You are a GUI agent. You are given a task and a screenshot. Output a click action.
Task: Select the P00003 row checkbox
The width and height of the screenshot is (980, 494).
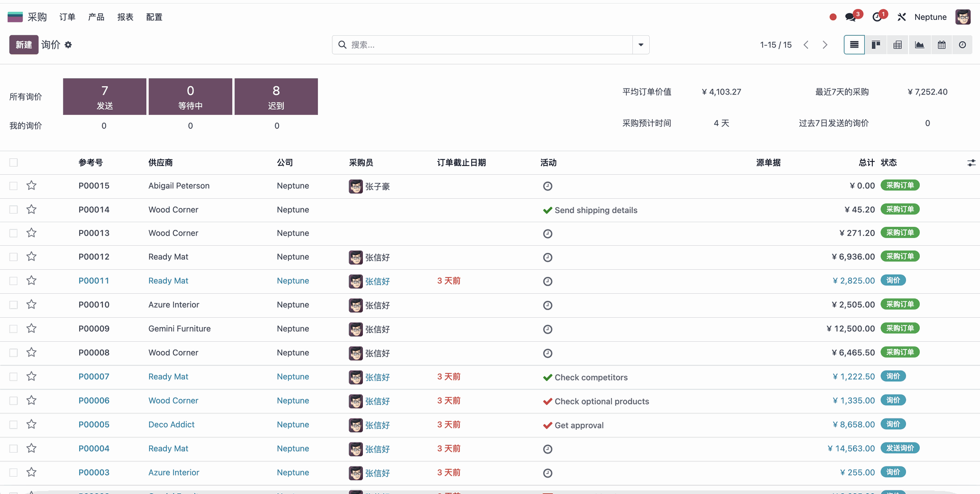coord(13,473)
